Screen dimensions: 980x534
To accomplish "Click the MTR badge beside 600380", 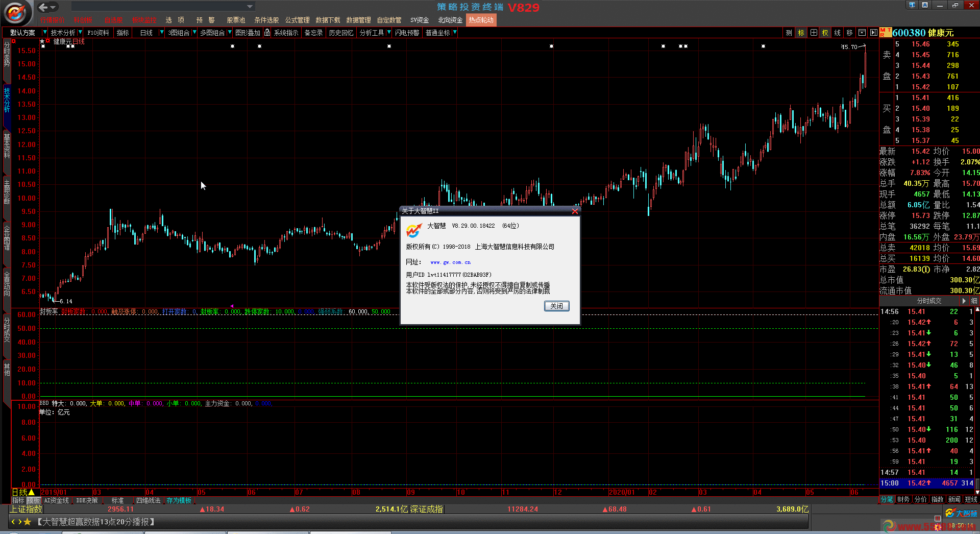I will pos(886,33).
